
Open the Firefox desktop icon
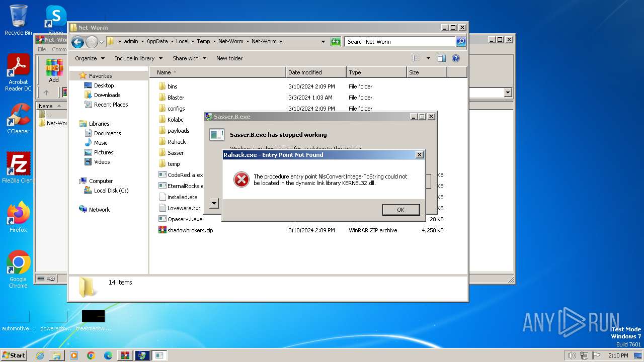click(18, 217)
